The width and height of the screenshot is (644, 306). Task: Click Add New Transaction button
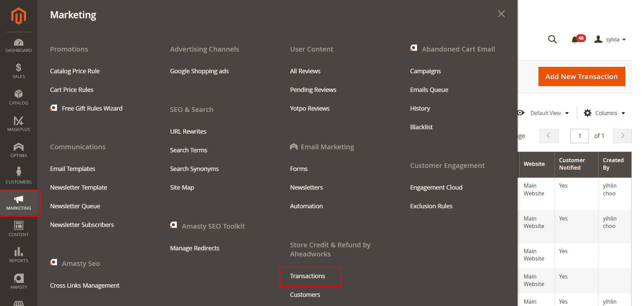(582, 77)
